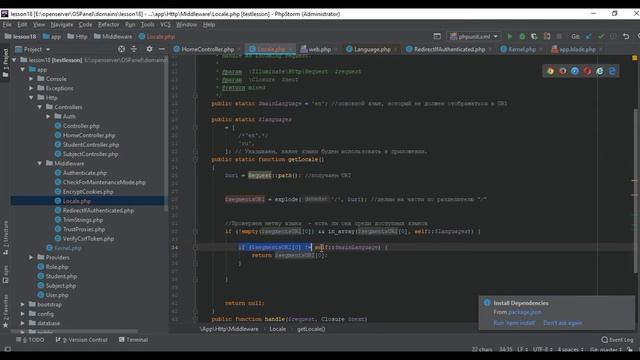This screenshot has height=360, width=640.
Task: Expand the config folder
Action: (23, 314)
